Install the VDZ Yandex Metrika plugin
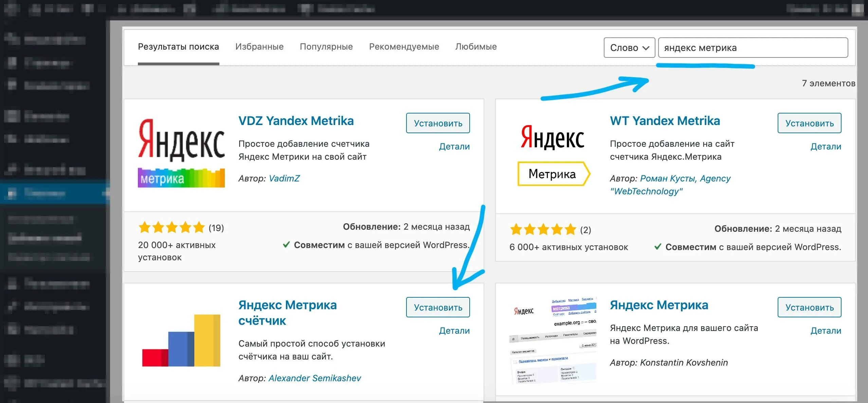This screenshot has width=868, height=403. (438, 123)
